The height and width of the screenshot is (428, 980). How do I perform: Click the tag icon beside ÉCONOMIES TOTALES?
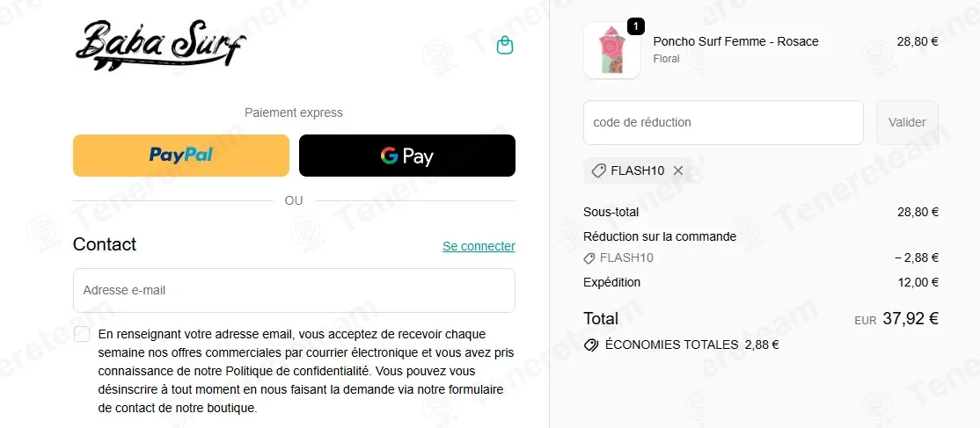[x=590, y=345]
